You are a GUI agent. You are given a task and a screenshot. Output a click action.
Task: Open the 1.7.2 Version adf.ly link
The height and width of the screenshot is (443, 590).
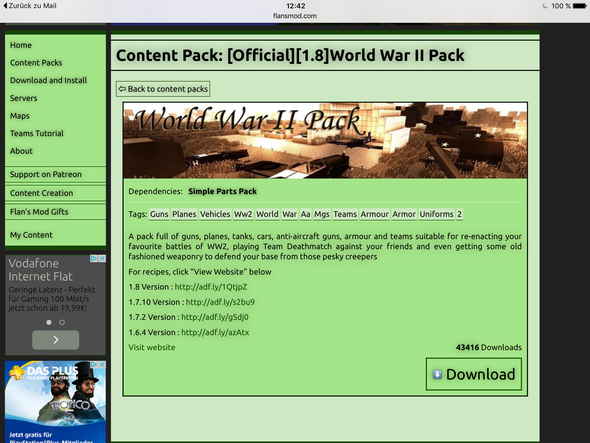(215, 317)
